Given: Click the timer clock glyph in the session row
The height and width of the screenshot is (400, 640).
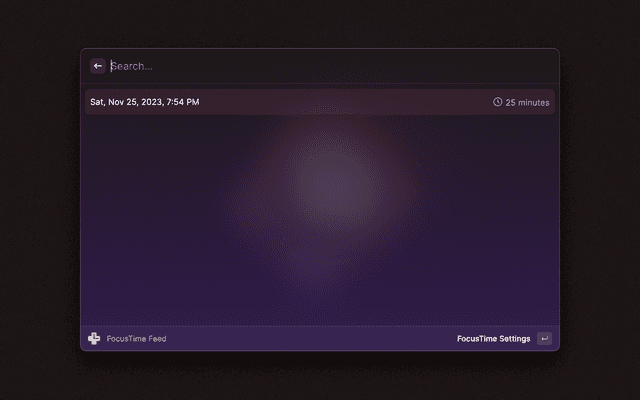Looking at the screenshot, I should (x=497, y=102).
